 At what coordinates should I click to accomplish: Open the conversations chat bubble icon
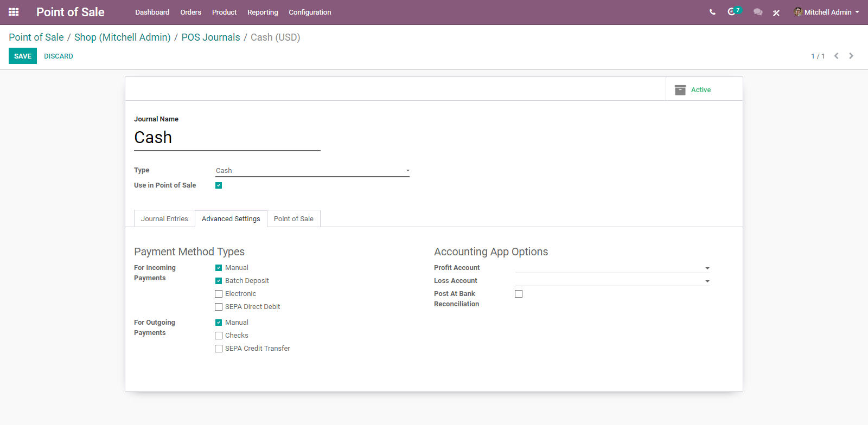pyautogui.click(x=758, y=12)
